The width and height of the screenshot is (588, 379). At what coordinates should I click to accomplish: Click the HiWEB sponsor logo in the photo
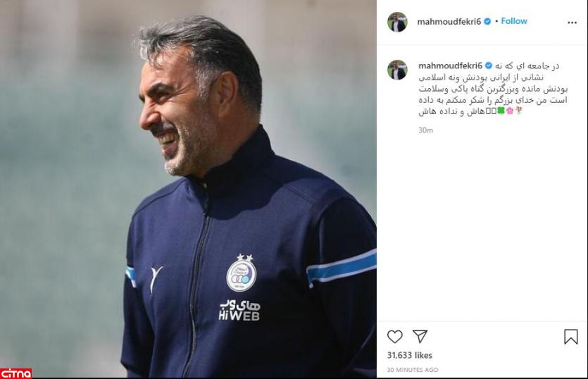239,311
